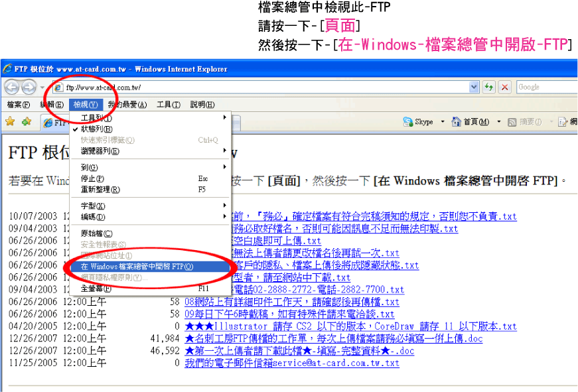Screen dimensions: 578x392
Task: Expand the 首頁 Home dropdown arrow
Action: [x=499, y=121]
